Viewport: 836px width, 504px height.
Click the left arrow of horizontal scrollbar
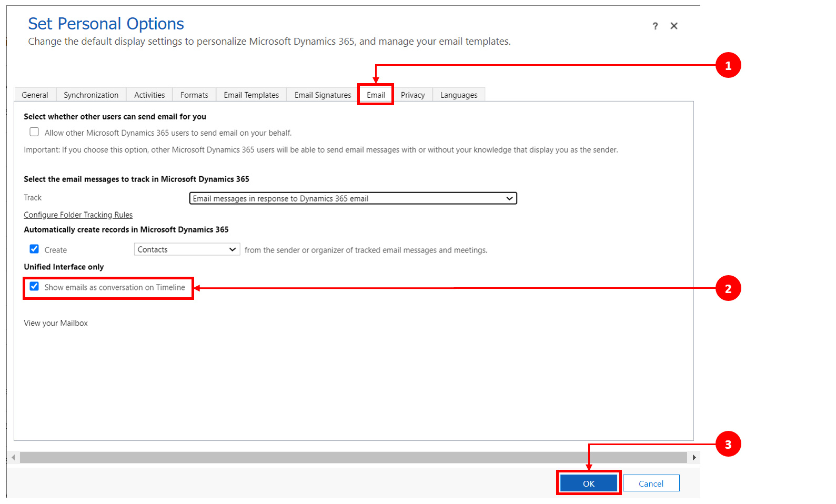click(13, 457)
